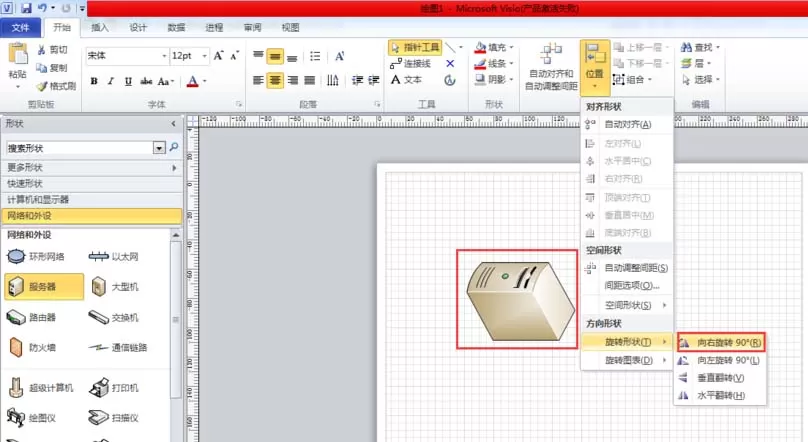
Task: Toggle Bold formatting
Action: 94,81
